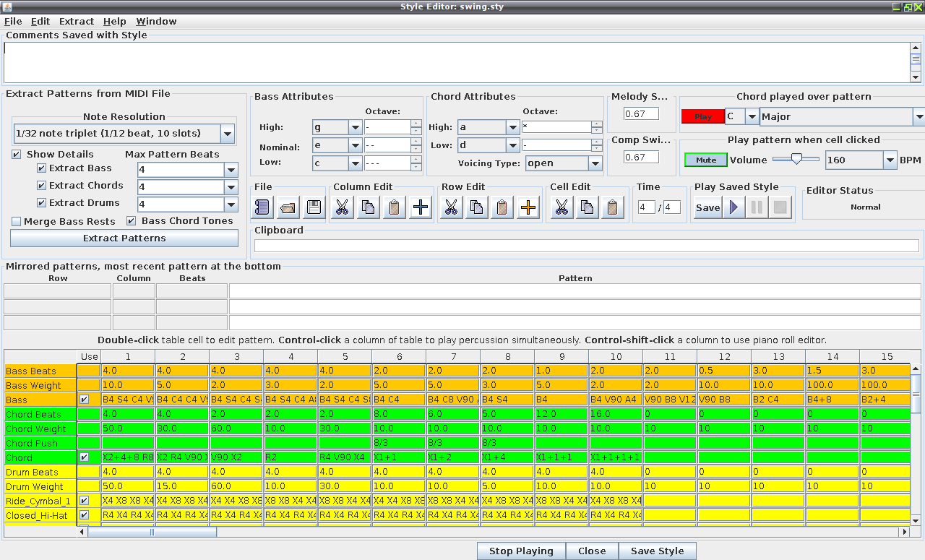This screenshot has height=560, width=925.
Task: Open the Note Resolution dropdown
Action: (227, 134)
